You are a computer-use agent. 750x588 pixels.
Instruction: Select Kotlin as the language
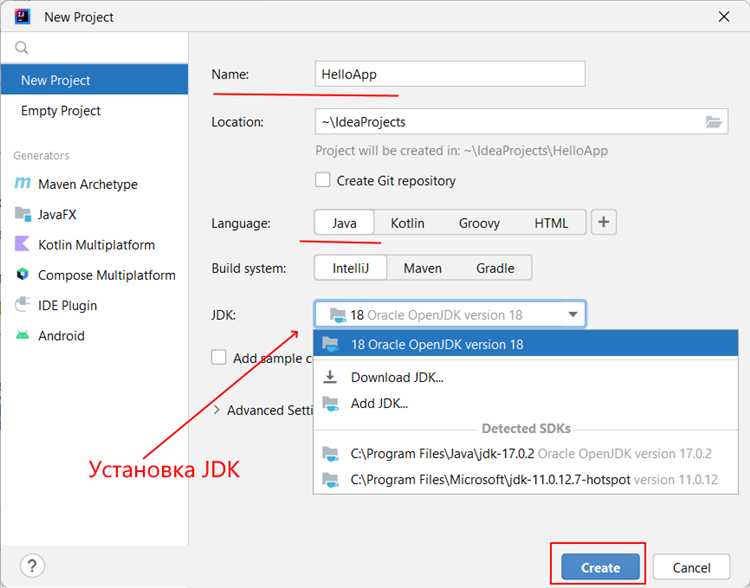[407, 223]
